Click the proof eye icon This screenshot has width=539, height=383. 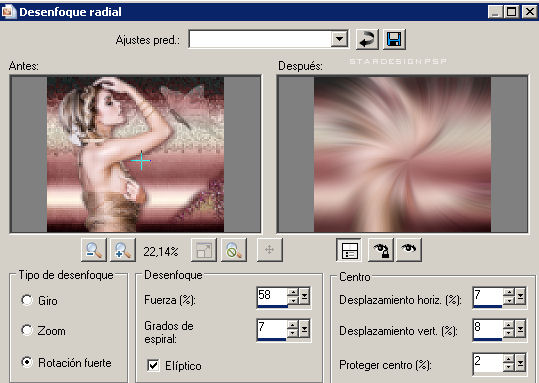coord(409,250)
